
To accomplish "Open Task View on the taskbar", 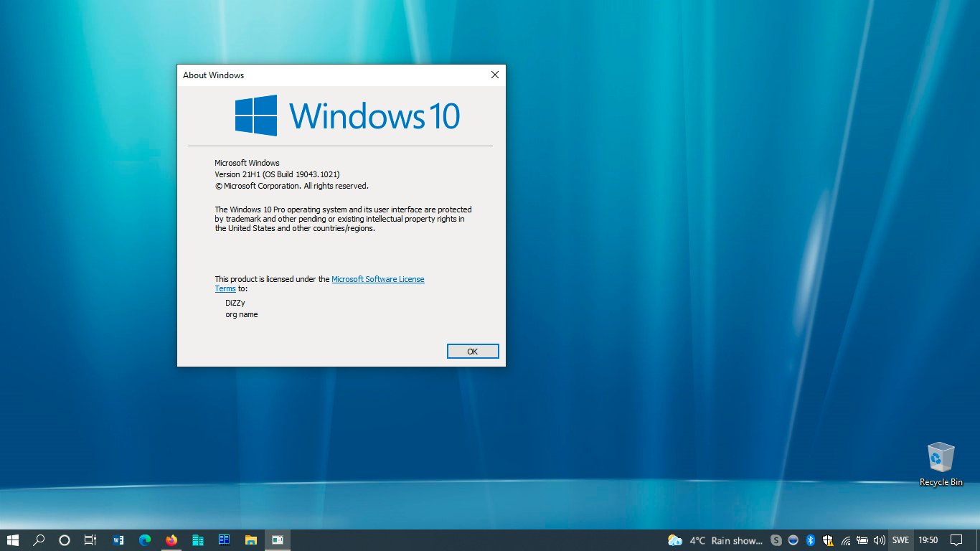I will (90, 540).
